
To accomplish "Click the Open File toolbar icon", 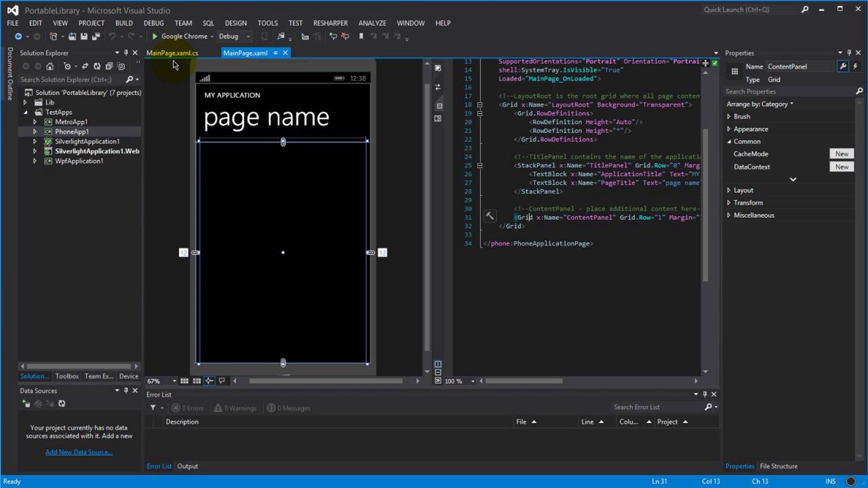I will [72, 36].
